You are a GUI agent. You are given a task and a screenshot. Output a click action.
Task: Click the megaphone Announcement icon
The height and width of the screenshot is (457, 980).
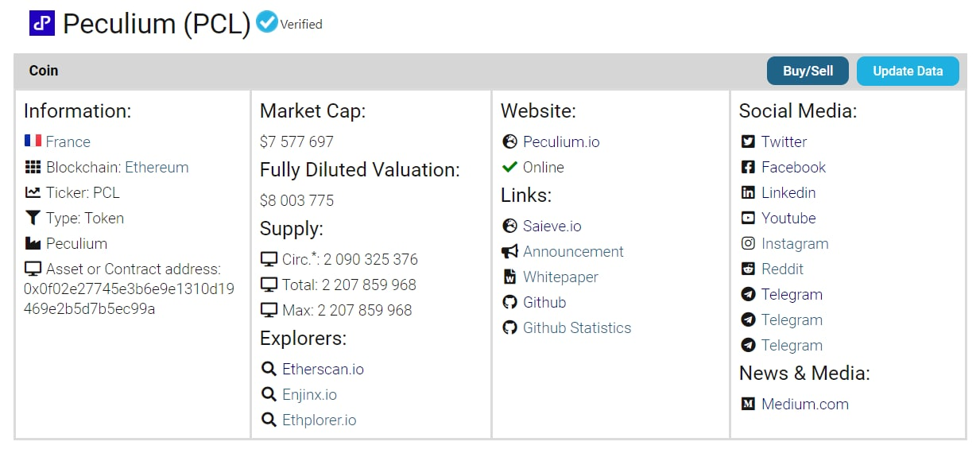(510, 251)
